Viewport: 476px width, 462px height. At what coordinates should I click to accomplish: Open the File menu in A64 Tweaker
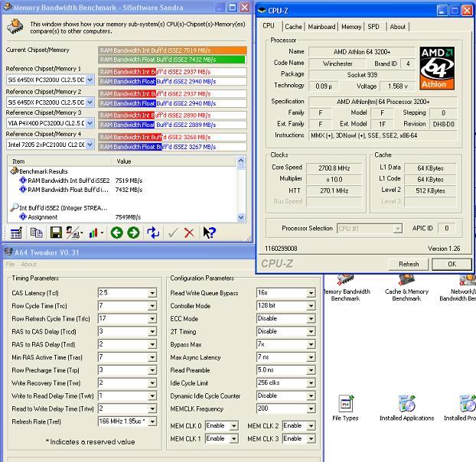click(x=10, y=264)
